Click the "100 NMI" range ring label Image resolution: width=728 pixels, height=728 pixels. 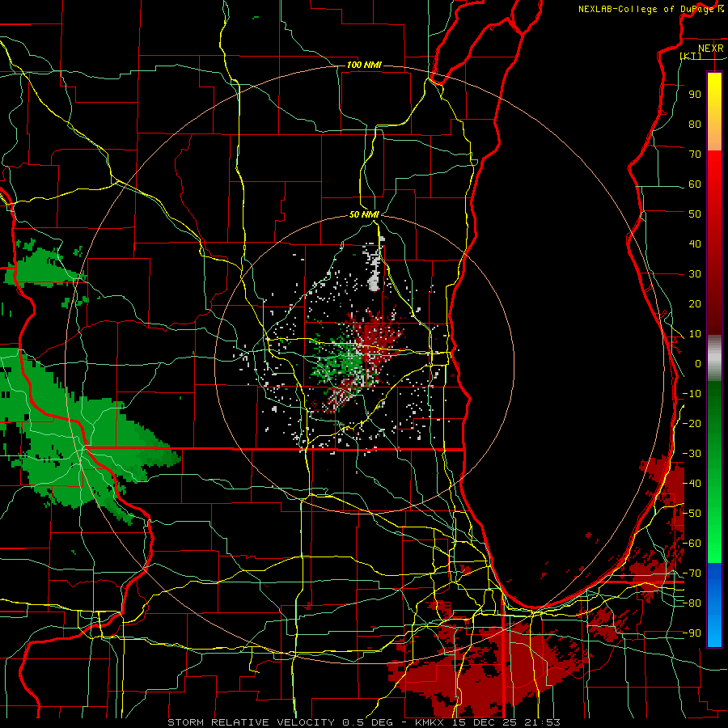[x=364, y=65]
